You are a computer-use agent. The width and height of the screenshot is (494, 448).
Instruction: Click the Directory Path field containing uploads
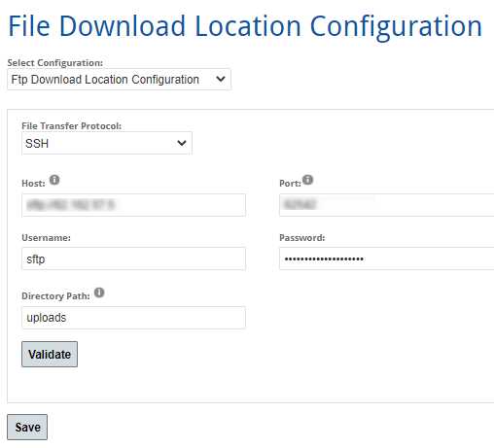point(133,318)
